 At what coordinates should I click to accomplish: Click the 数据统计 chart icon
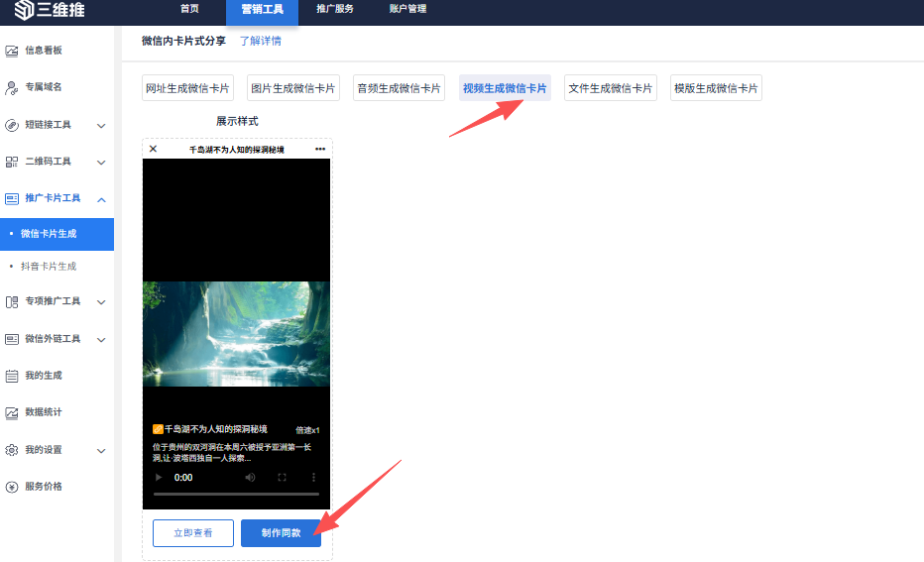[x=12, y=412]
